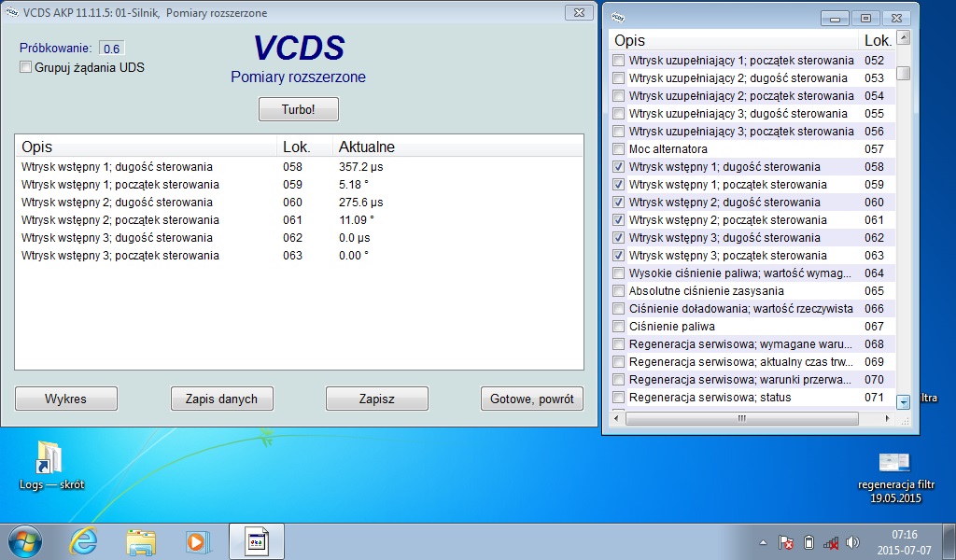This screenshot has height=560, width=956.
Task: Tick Absolutne ciśnienie zasysania checkbox
Action: [x=618, y=290]
